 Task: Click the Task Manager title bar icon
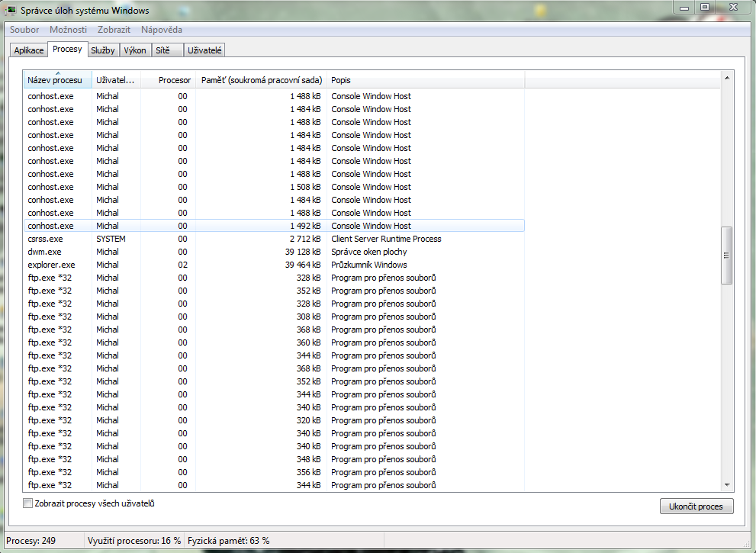11,10
